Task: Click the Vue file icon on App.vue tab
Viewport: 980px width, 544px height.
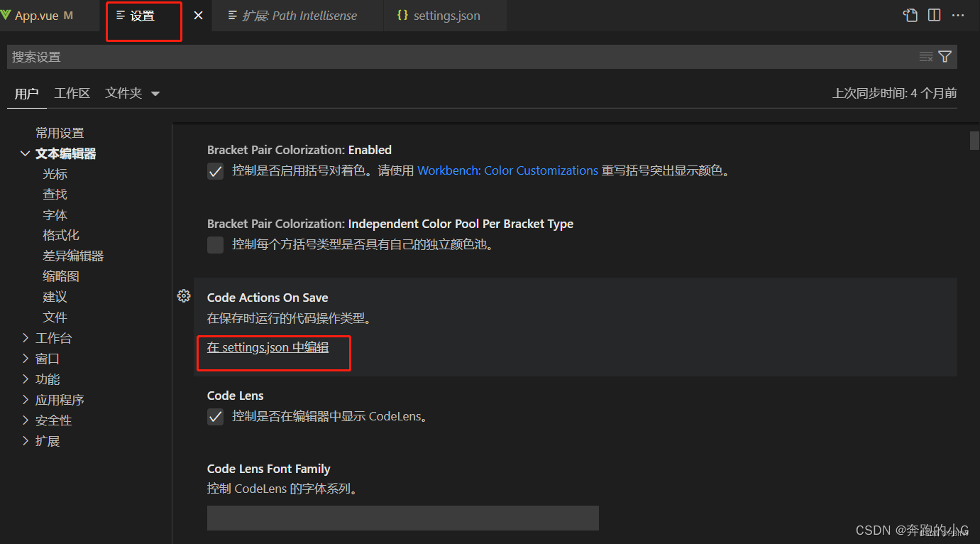Action: [6, 16]
